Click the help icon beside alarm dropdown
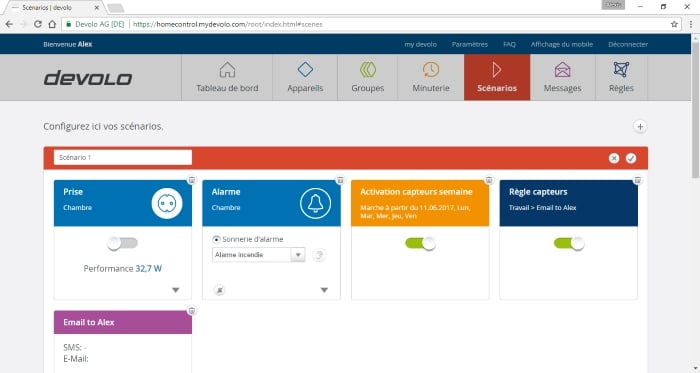 [x=319, y=255]
